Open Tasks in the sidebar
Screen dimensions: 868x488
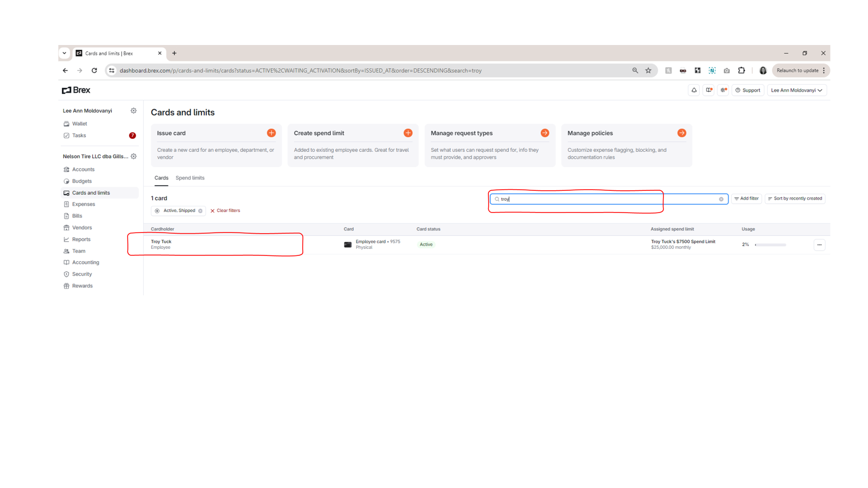coord(79,136)
